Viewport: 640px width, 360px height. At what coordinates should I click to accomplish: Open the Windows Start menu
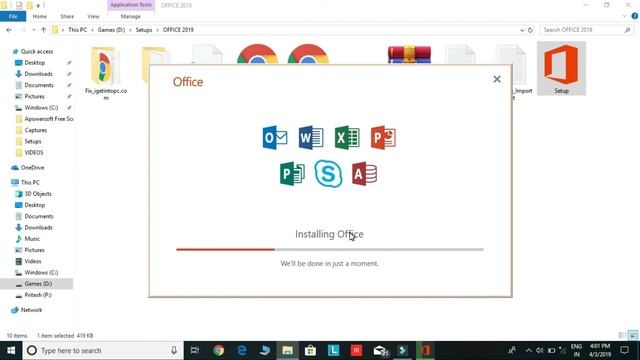click(x=11, y=350)
